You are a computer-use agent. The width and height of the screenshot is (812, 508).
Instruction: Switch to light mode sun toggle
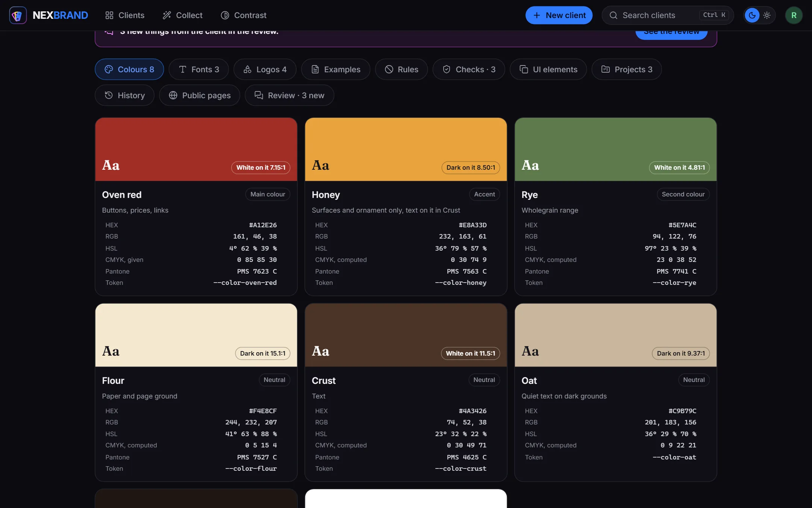[767, 15]
